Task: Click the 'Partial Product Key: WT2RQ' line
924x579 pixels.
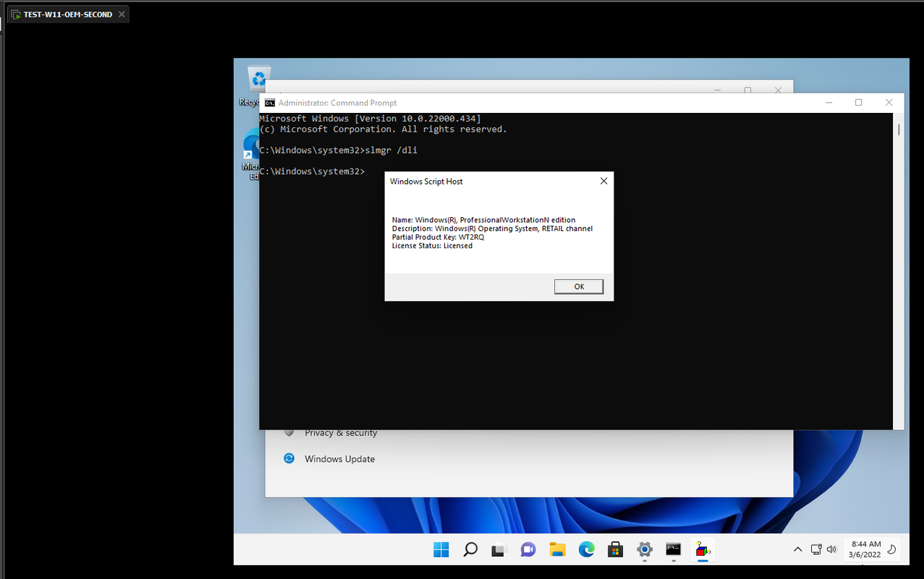Action: coord(438,237)
